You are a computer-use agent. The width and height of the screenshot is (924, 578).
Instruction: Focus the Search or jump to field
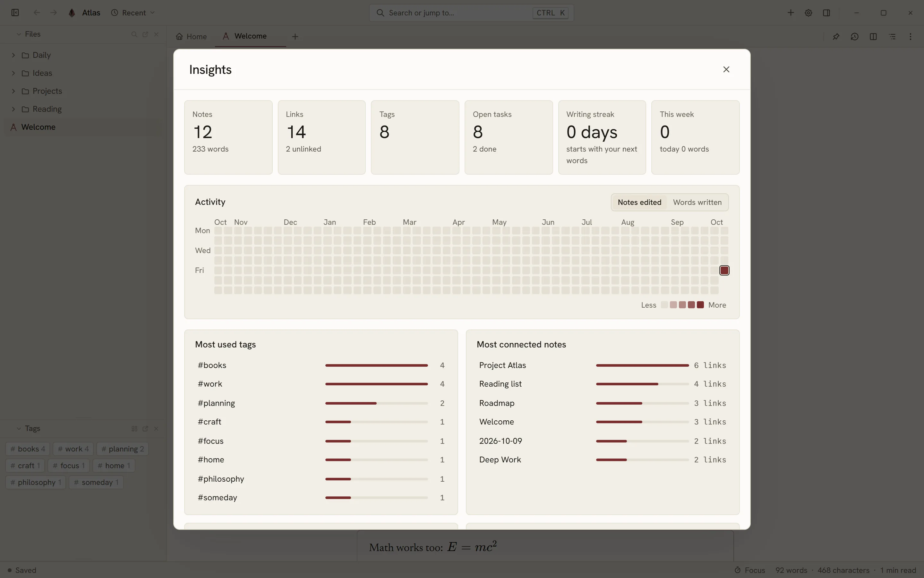coord(471,13)
